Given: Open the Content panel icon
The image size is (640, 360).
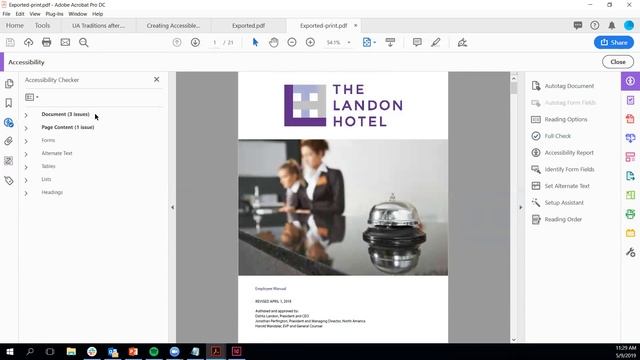Looking at the screenshot, I should [9, 161].
